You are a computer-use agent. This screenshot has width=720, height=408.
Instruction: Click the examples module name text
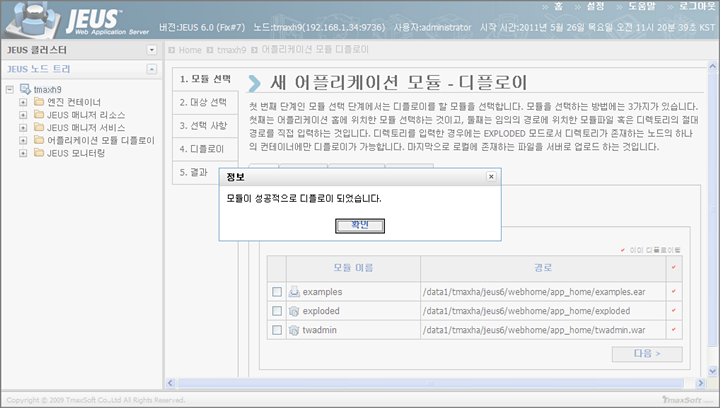click(x=322, y=292)
